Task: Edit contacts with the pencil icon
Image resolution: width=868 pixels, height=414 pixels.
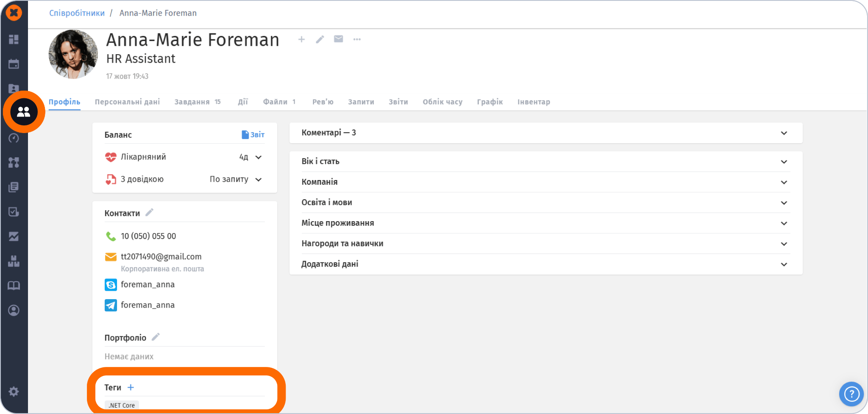Action: pyautogui.click(x=149, y=212)
